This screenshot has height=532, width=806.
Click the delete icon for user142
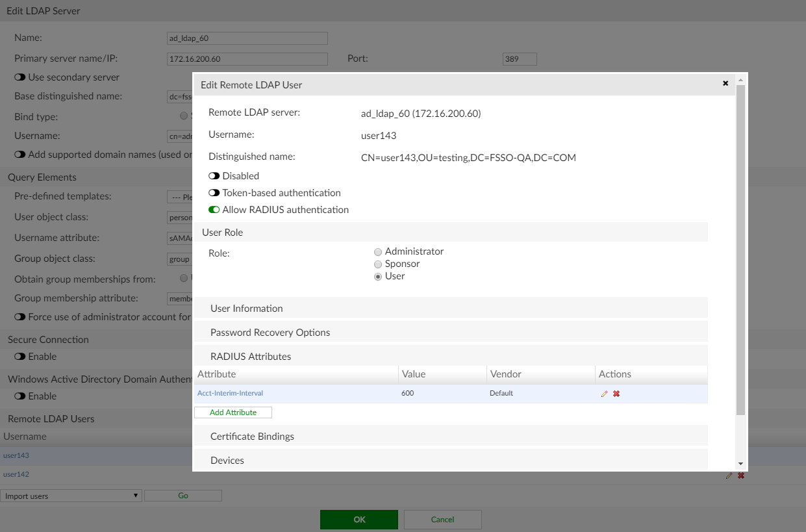[740, 475]
